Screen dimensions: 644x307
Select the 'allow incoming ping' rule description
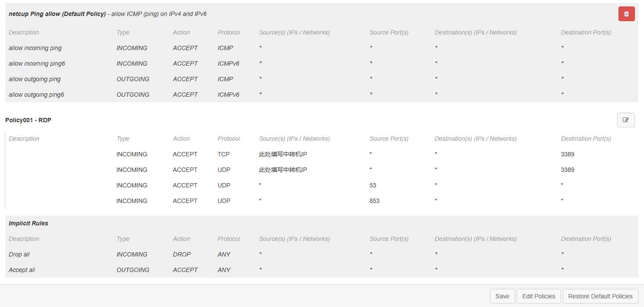tap(35, 48)
